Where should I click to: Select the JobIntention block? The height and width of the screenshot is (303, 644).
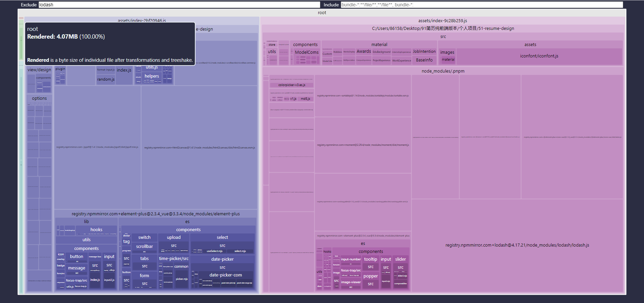(x=424, y=52)
